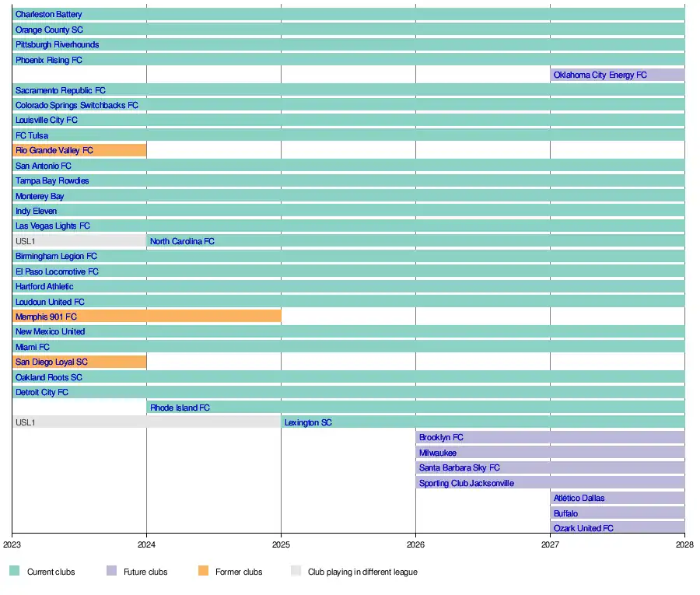Open the North Carolina FC link

(x=182, y=242)
